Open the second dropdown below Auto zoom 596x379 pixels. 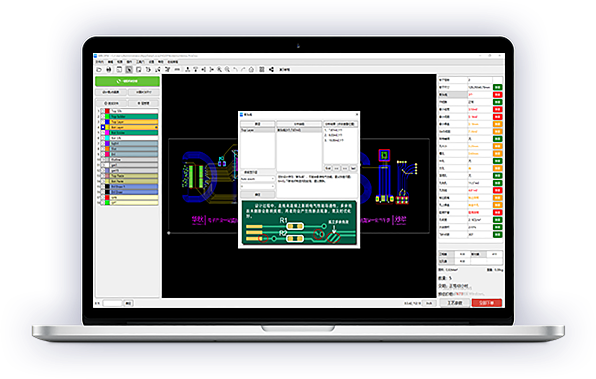(x=257, y=186)
